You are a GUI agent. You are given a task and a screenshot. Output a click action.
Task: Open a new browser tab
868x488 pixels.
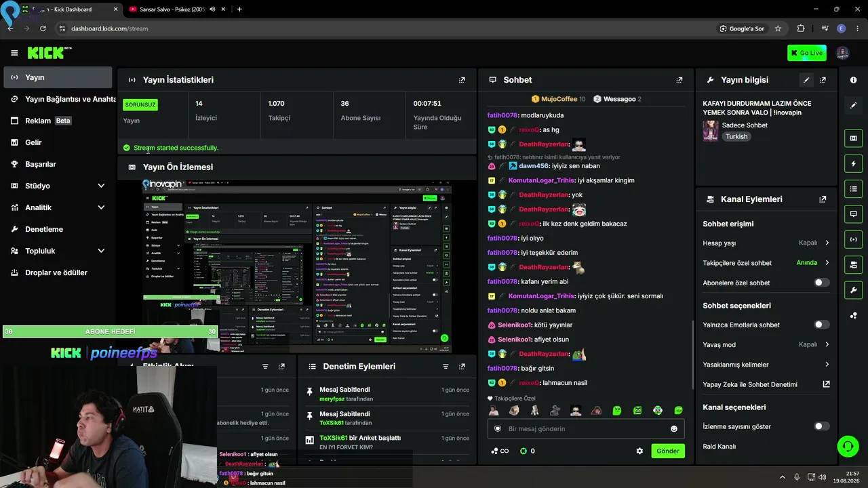(239, 9)
